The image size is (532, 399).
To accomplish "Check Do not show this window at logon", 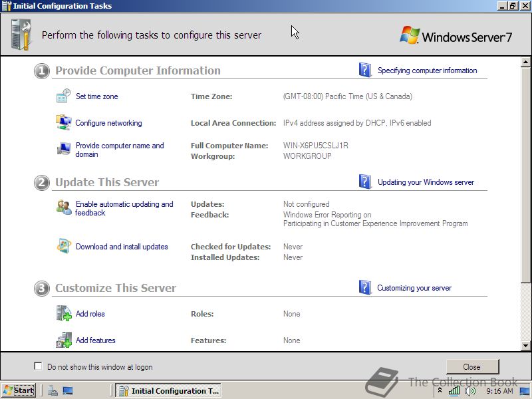I will [38, 366].
